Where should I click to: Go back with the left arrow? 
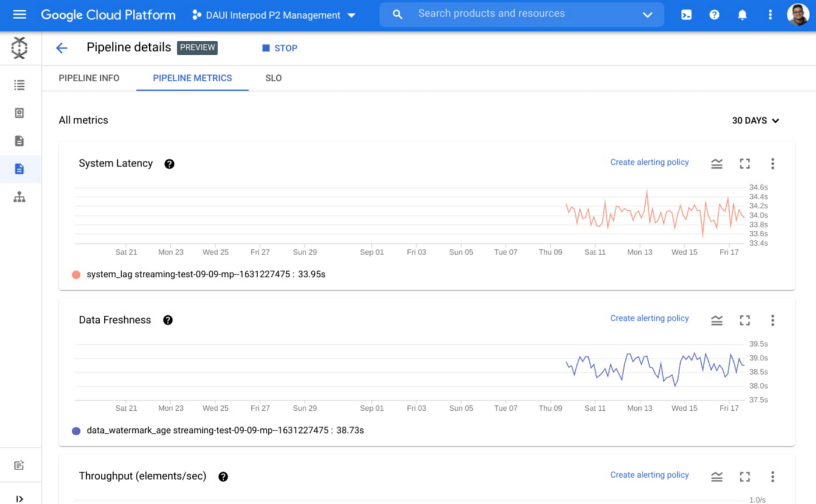click(62, 48)
